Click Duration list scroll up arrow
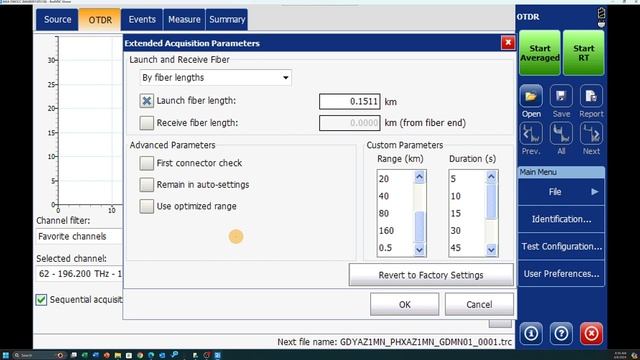This screenshot has height=360, width=640. 491,177
